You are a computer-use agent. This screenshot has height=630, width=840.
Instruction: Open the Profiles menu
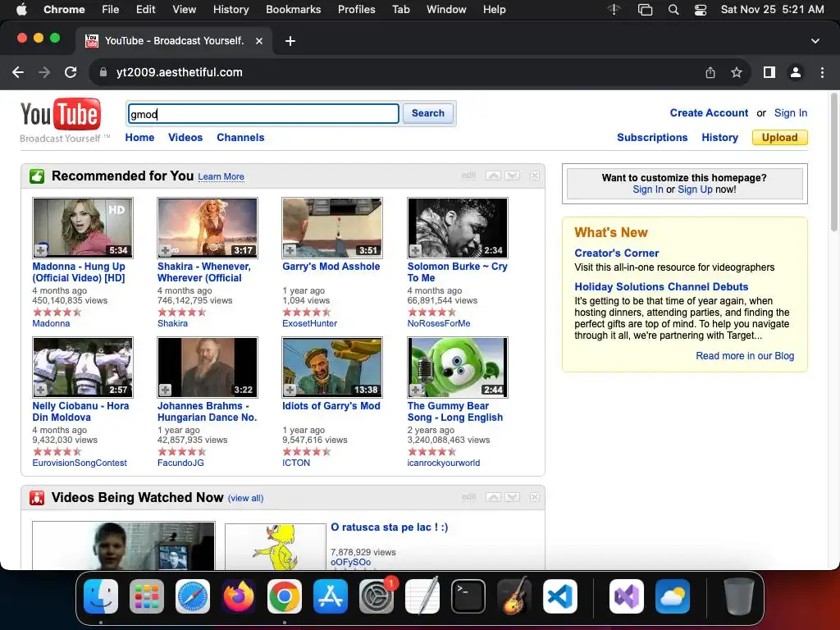coord(356,10)
